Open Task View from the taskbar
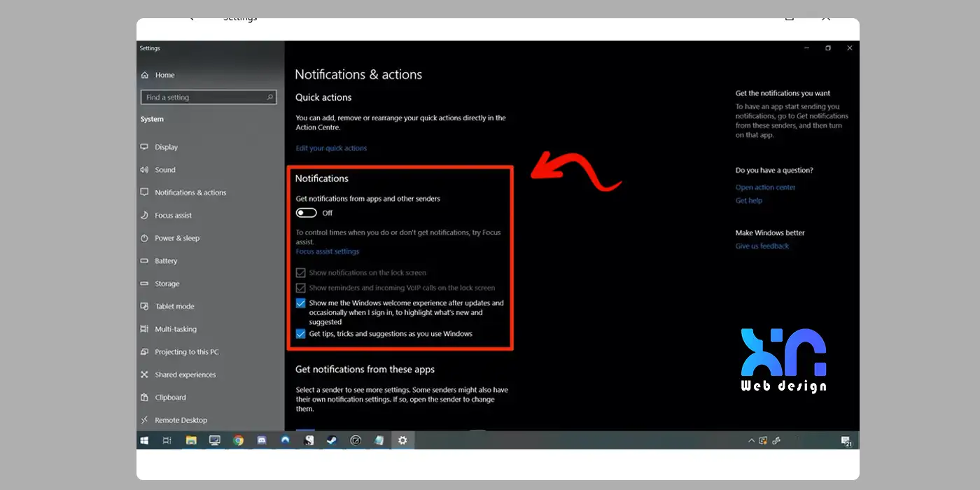The height and width of the screenshot is (490, 980). (x=167, y=440)
